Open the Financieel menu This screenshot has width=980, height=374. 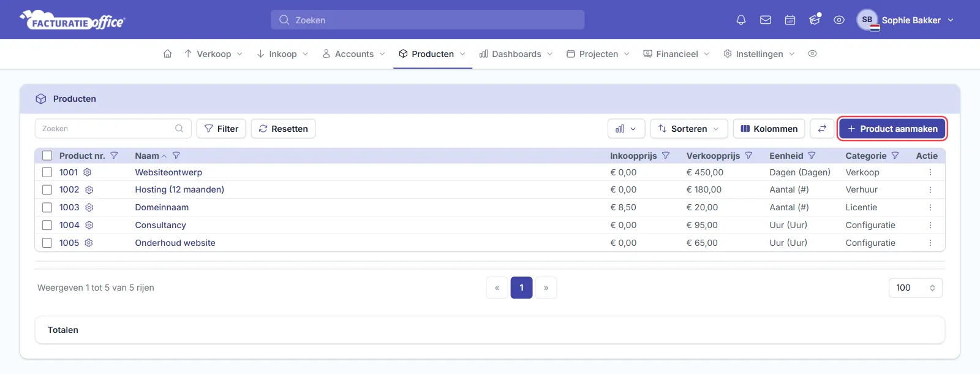[x=676, y=54]
